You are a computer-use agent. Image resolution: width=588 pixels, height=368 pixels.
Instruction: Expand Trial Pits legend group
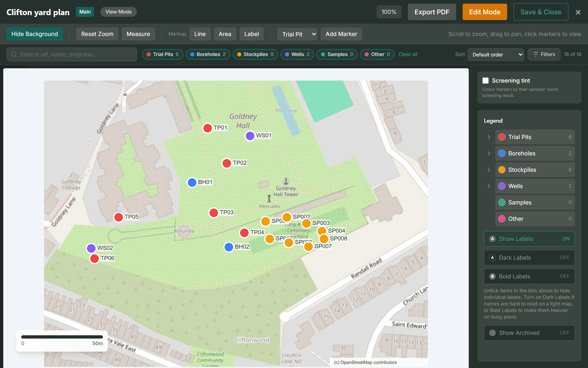(x=489, y=137)
